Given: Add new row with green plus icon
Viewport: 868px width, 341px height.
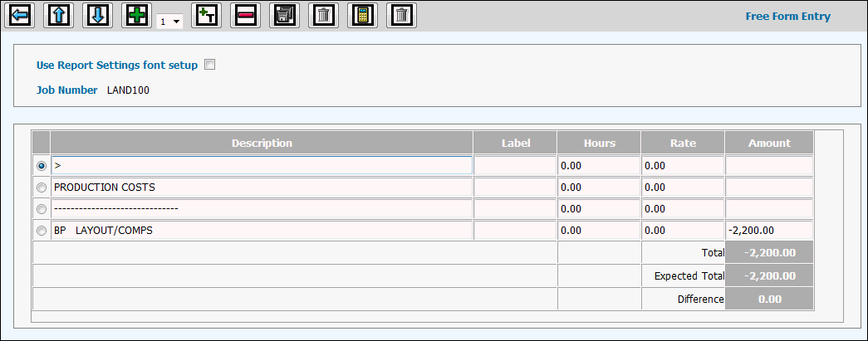Looking at the screenshot, I should (x=137, y=16).
